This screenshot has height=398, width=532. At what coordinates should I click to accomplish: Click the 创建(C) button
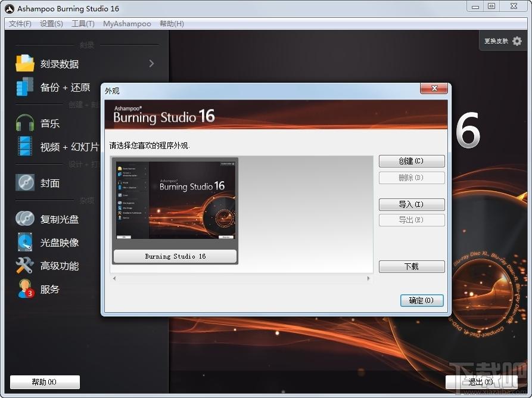[x=412, y=161]
